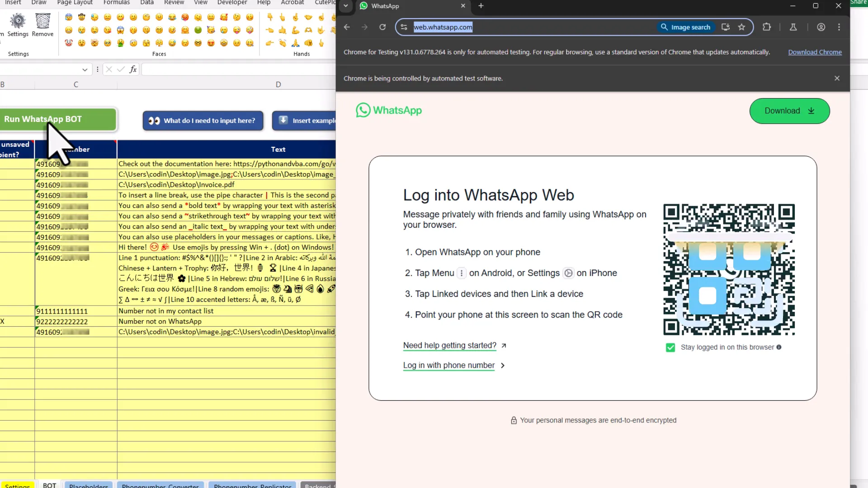Insert the heart hands emoji

(308, 30)
